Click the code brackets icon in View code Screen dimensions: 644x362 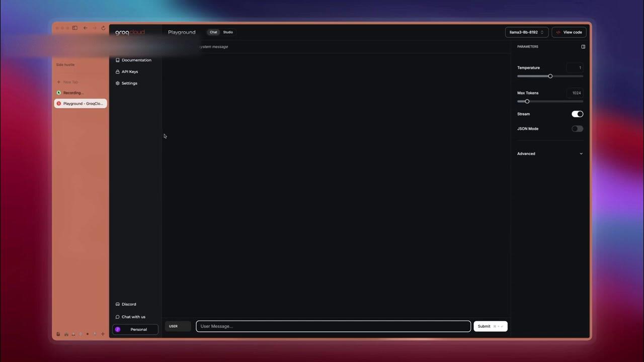pos(558,32)
